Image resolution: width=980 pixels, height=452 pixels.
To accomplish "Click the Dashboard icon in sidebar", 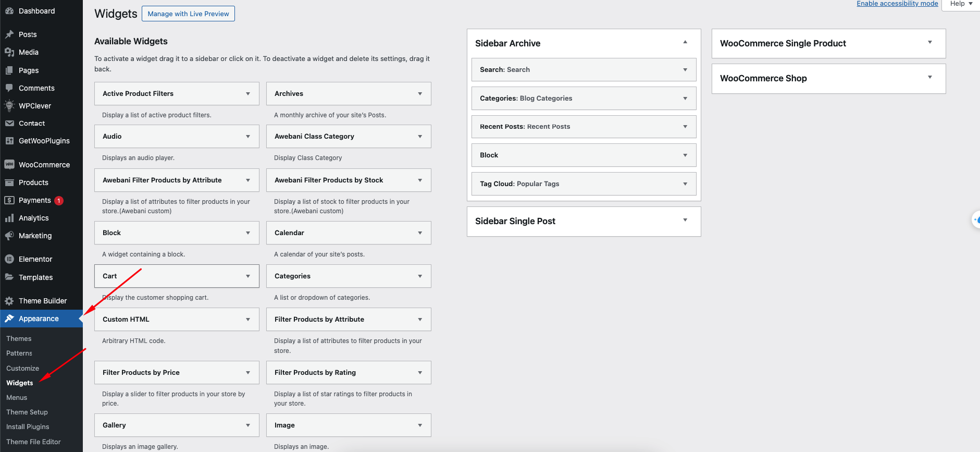I will [9, 11].
